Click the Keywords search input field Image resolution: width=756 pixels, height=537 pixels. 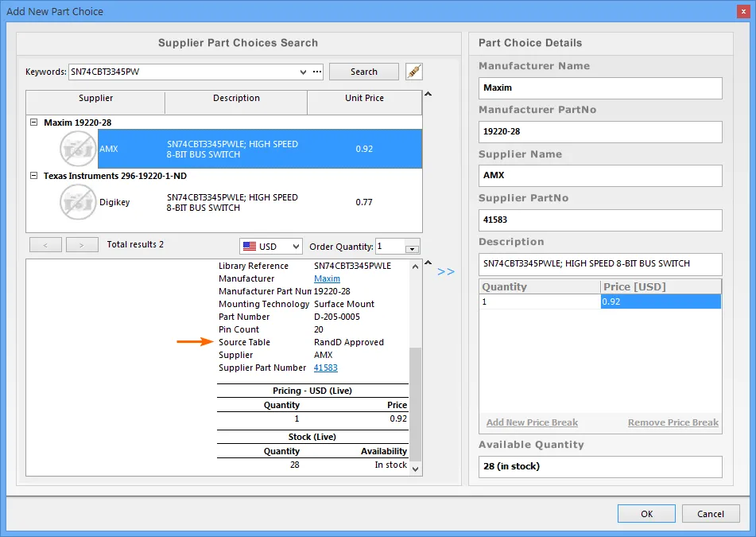tap(183, 72)
